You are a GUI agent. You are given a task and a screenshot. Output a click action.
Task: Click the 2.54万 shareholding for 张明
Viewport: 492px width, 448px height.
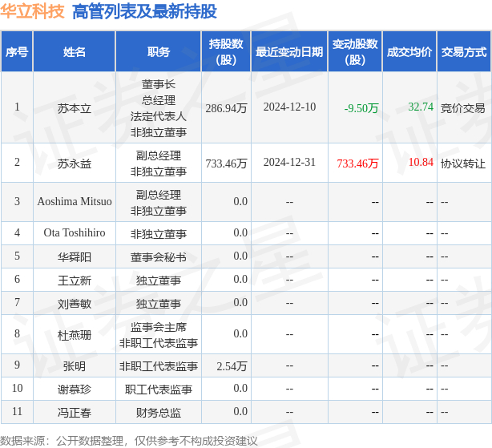232,366
